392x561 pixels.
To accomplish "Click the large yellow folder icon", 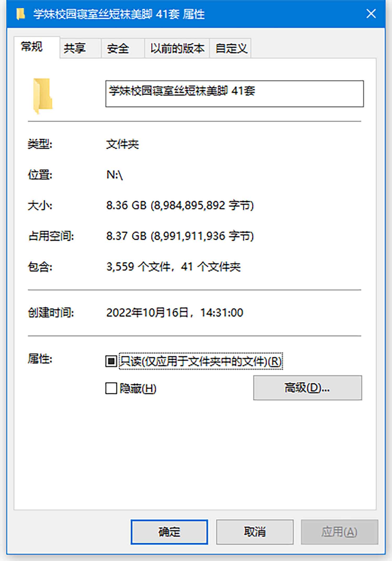I will tap(43, 96).
